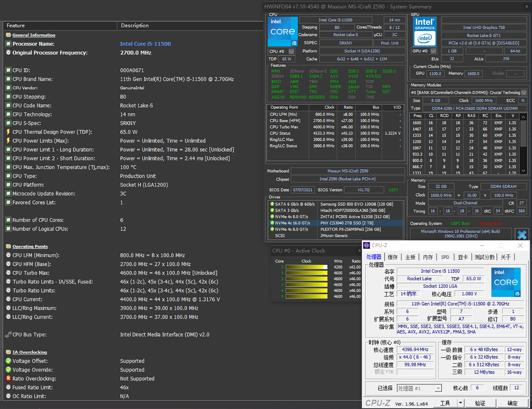The width and height of the screenshot is (532, 409).
Task: Click the Intel Graphics logo in GPU section
Action: (x=425, y=32)
